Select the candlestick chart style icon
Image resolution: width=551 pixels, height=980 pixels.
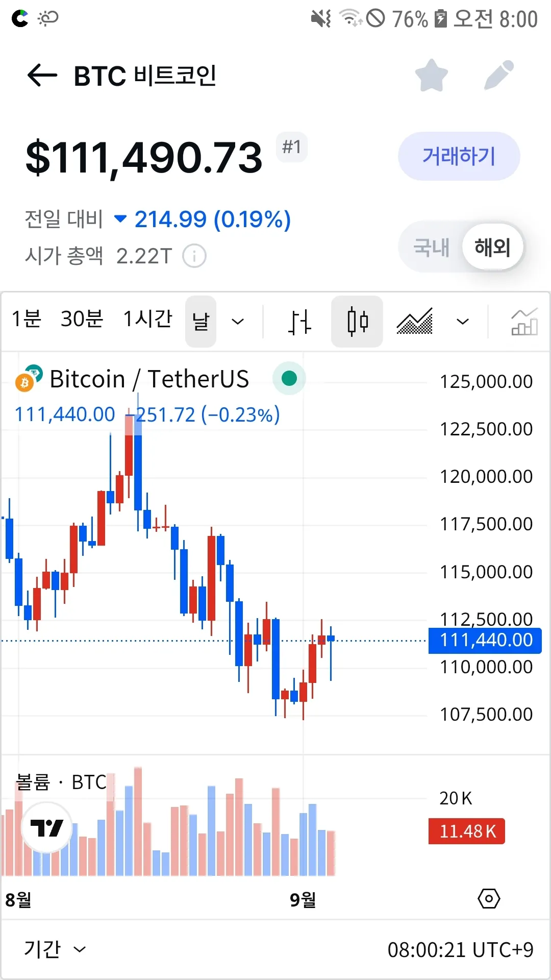click(x=357, y=322)
